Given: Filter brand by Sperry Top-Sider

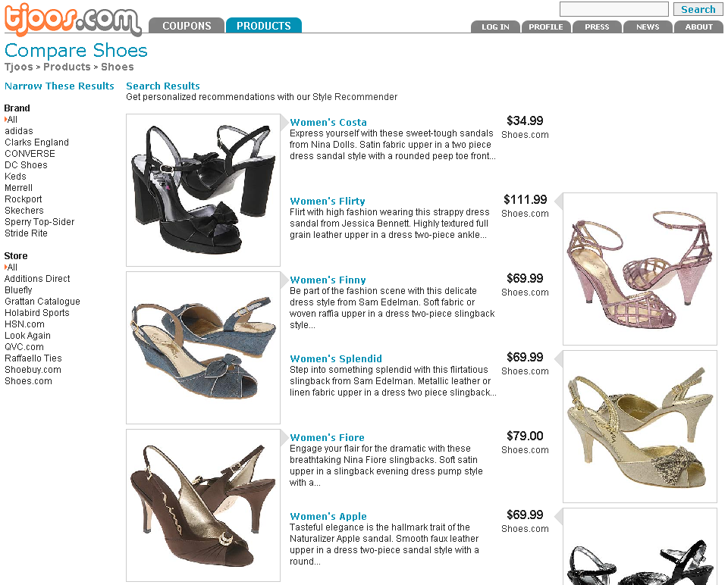Looking at the screenshot, I should pos(39,222).
